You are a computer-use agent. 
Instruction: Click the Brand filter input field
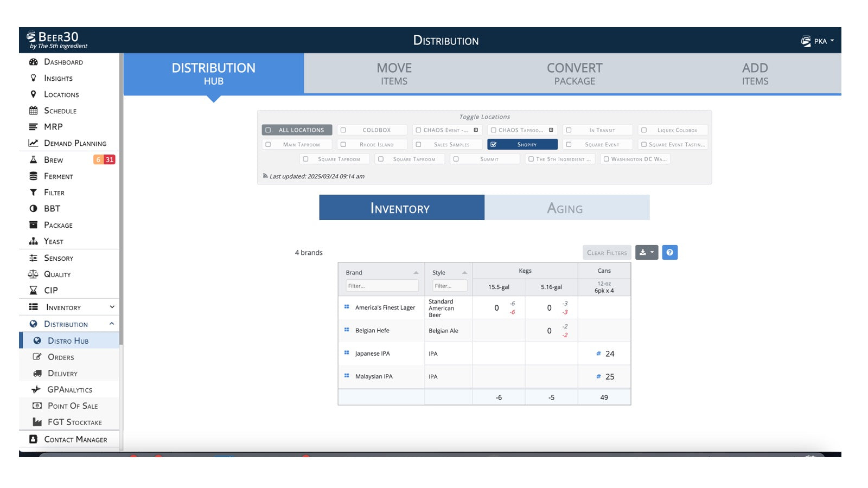[382, 286]
